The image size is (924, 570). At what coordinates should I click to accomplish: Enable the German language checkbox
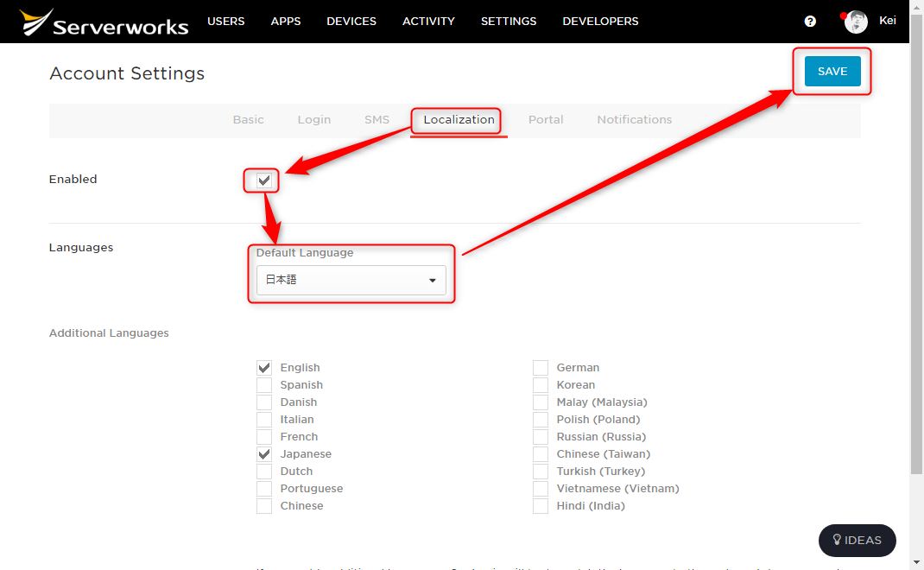click(541, 368)
